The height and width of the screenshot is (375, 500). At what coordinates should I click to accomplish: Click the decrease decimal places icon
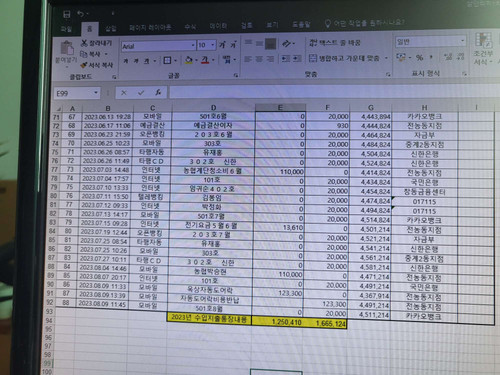pyautogui.click(x=460, y=57)
